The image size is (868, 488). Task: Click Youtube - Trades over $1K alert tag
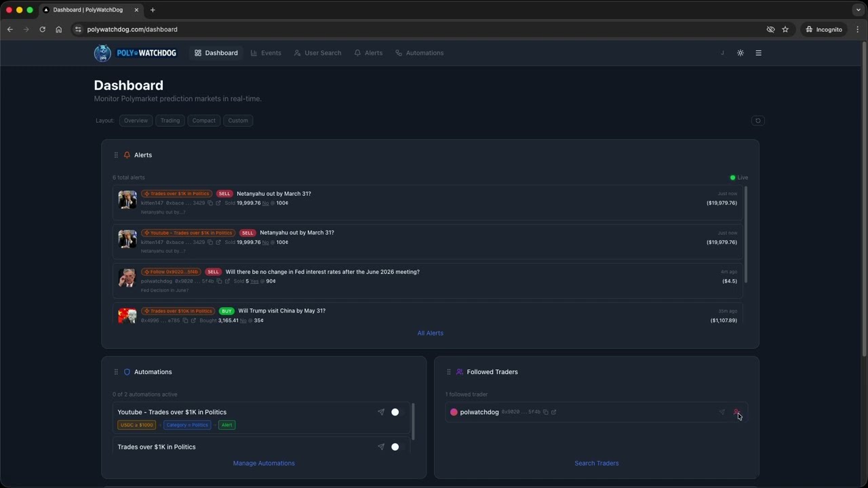point(189,232)
